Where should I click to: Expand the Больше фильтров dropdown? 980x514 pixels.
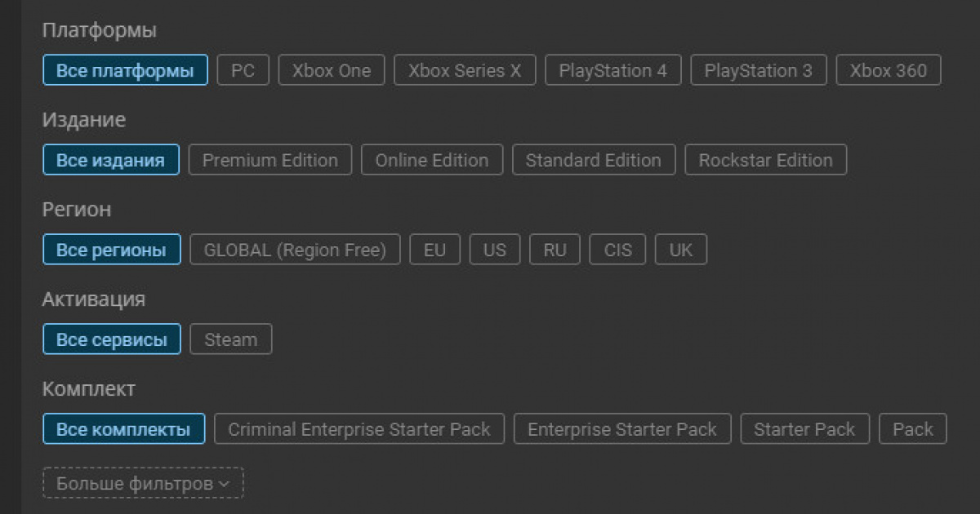click(x=143, y=483)
